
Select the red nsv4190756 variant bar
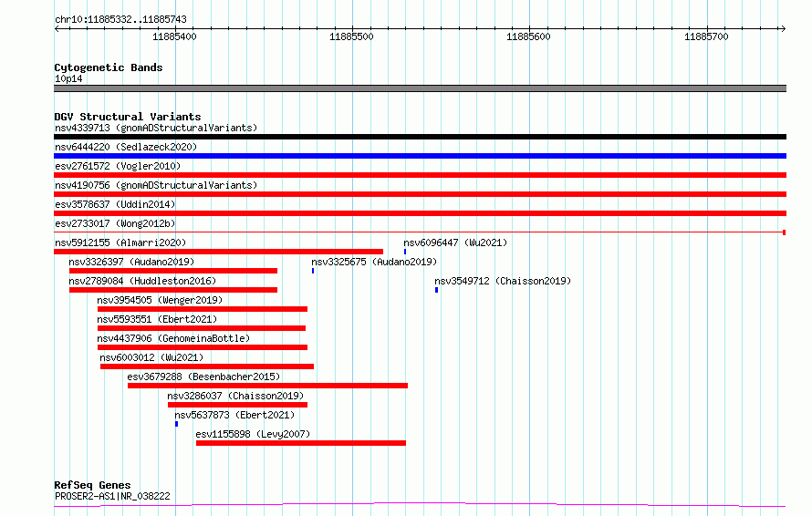420,194
